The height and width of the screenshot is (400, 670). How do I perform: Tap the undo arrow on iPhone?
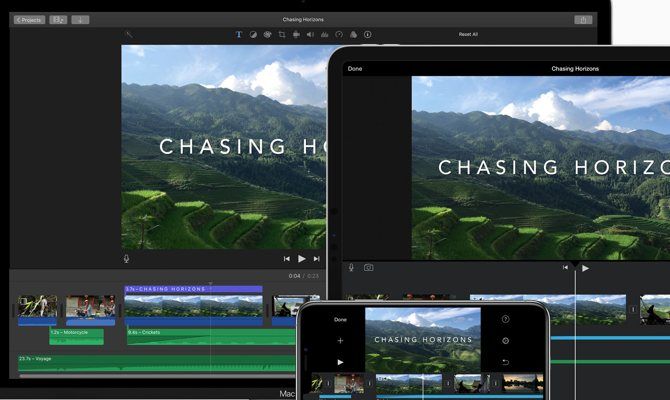pyautogui.click(x=506, y=361)
